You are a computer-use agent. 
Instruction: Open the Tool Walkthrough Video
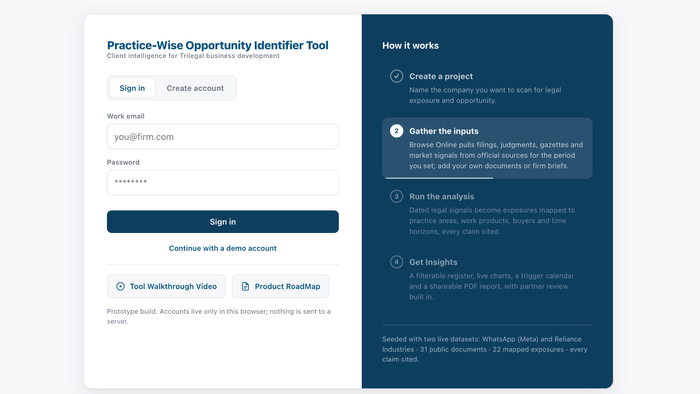pos(166,286)
